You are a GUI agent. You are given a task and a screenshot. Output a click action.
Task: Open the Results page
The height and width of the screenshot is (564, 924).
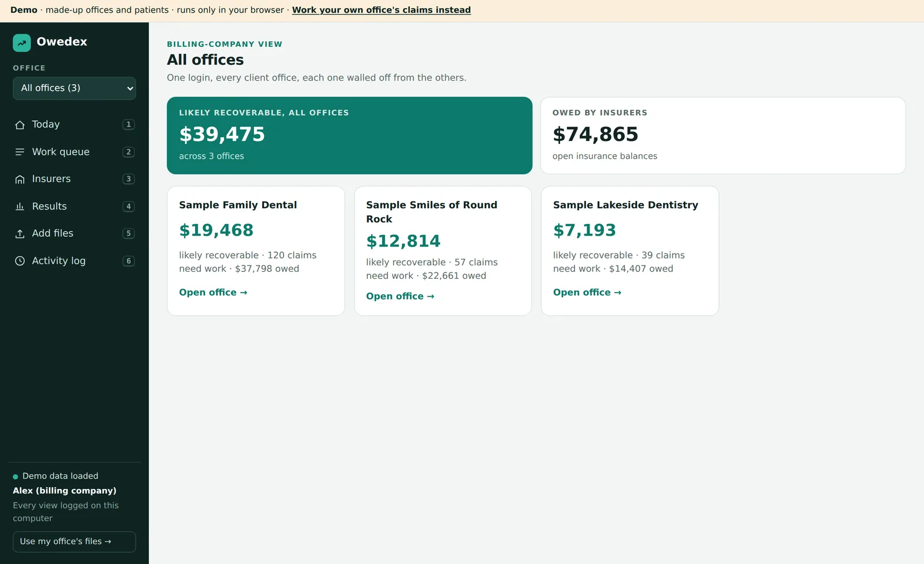(x=74, y=206)
